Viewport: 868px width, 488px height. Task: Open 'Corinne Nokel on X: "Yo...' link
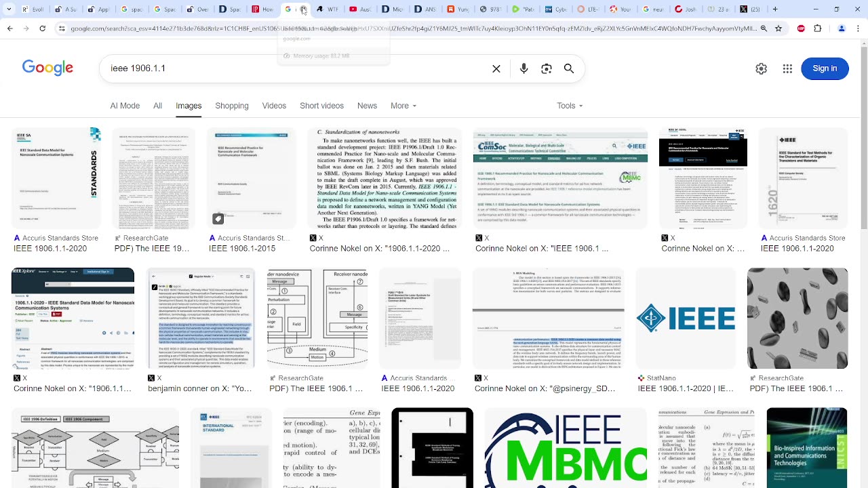click(201, 389)
